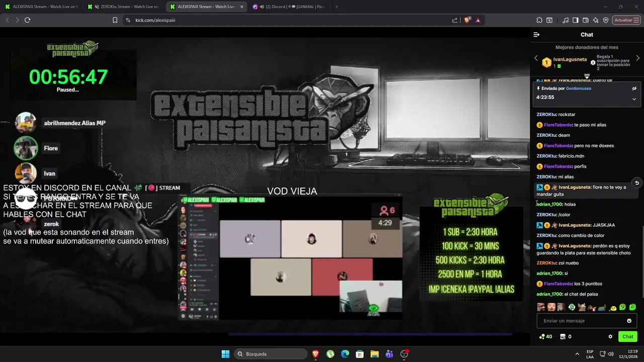Open Gordomusso profile link in pinned message
The width and height of the screenshot is (644, 362).
point(579,88)
